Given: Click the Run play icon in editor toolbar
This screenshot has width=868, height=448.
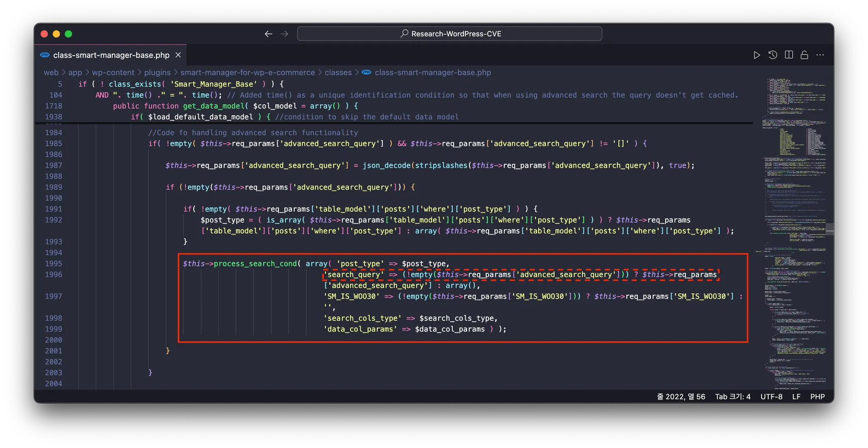Looking at the screenshot, I should coord(757,55).
